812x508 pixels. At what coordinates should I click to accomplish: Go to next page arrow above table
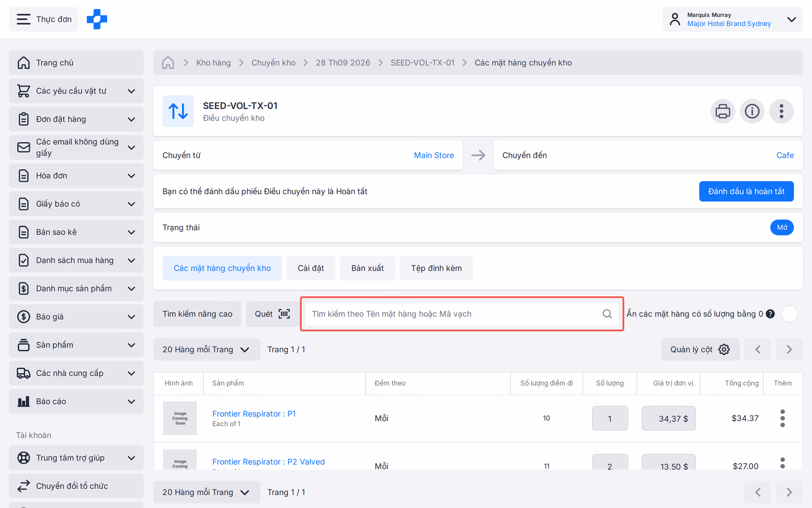pyautogui.click(x=789, y=350)
